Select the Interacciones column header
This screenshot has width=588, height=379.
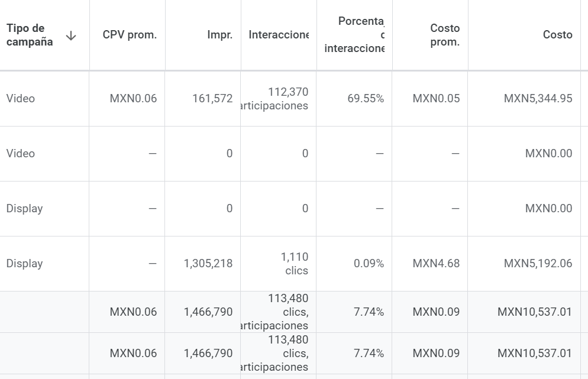(x=279, y=35)
